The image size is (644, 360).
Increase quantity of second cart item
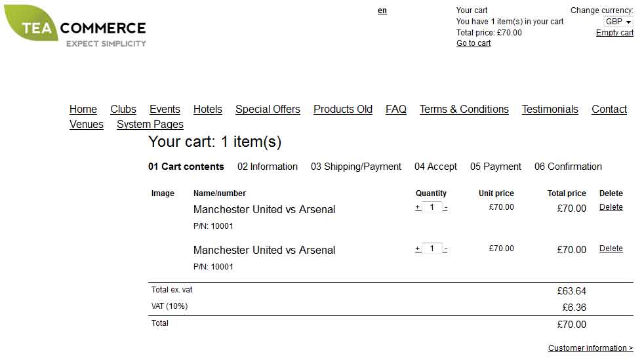(418, 249)
